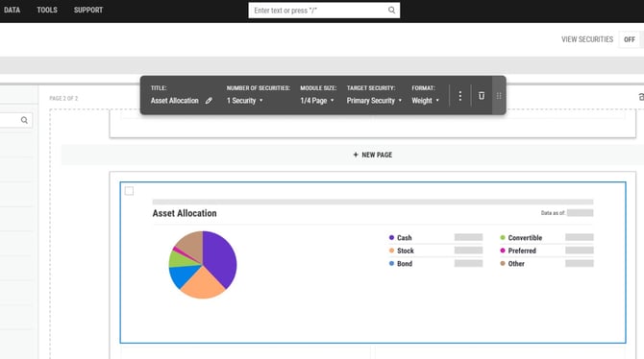The height and width of the screenshot is (359, 644).
Task: Select the blue Bond legend dot
Action: pyautogui.click(x=391, y=263)
